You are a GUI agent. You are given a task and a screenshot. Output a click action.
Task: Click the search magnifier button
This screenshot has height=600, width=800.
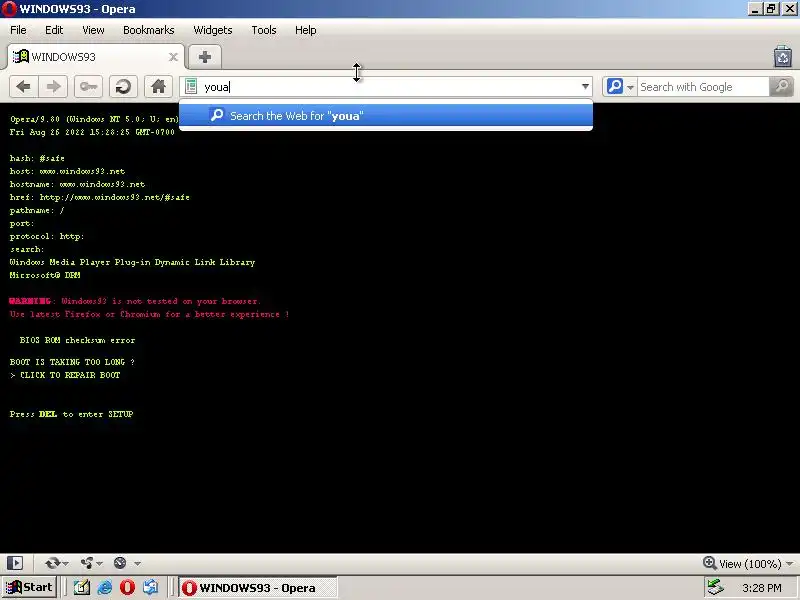tap(781, 87)
